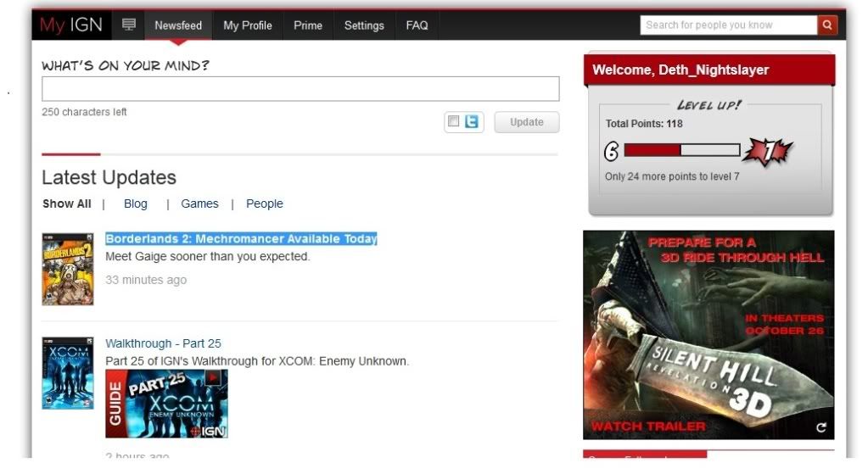Image resolution: width=868 pixels, height=474 pixels.
Task: Open the Walkthrough - Part 25 link
Action: 163,343
